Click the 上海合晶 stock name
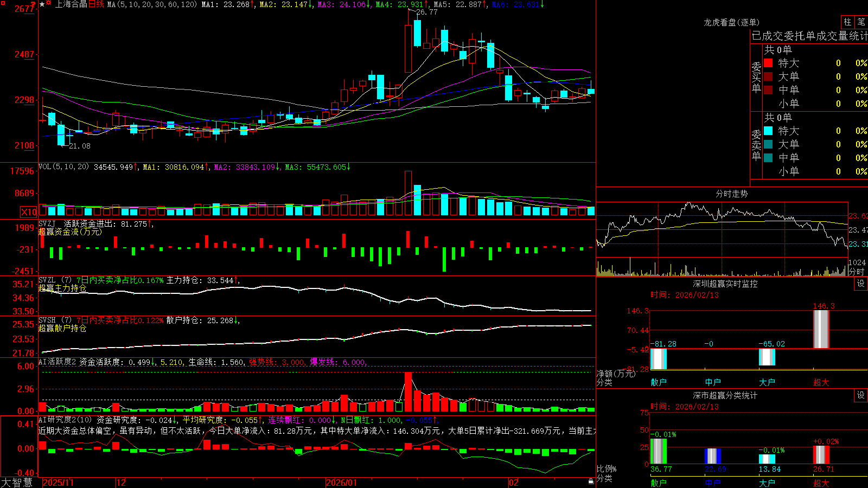 click(71, 4)
